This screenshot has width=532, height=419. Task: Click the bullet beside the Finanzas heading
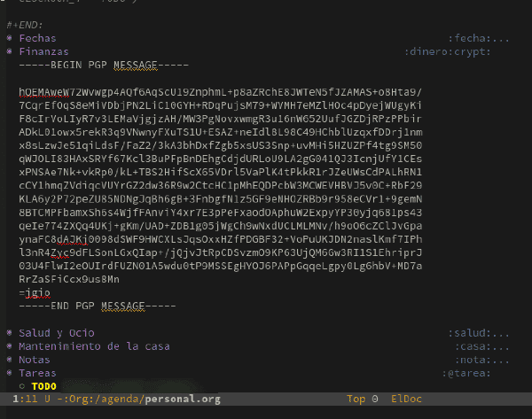(x=10, y=51)
